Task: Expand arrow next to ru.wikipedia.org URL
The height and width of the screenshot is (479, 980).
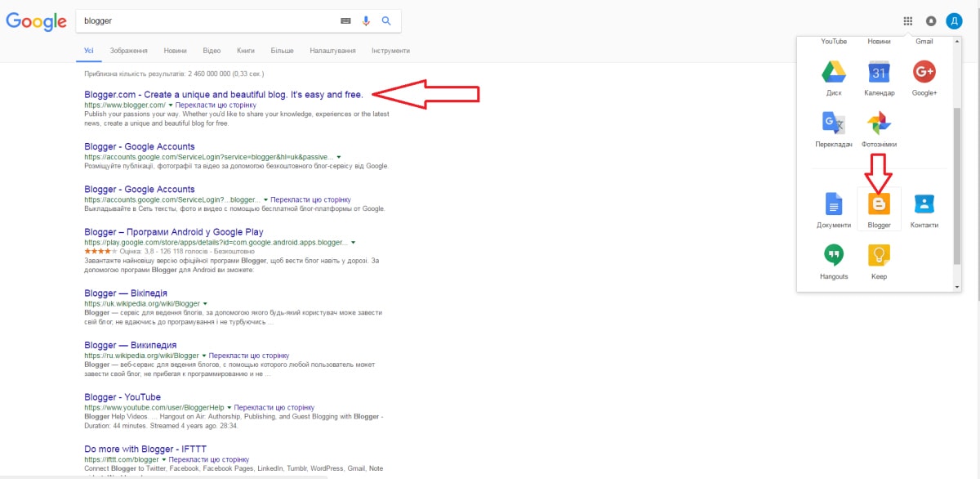Action: coord(203,356)
